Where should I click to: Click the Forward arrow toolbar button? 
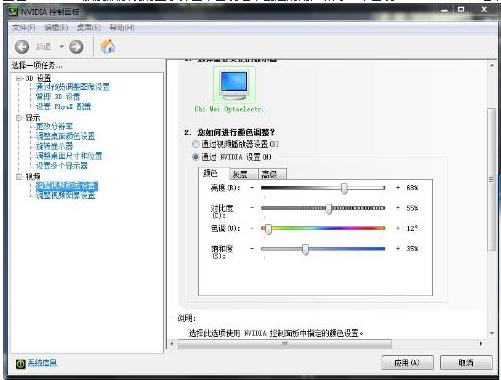tap(76, 47)
